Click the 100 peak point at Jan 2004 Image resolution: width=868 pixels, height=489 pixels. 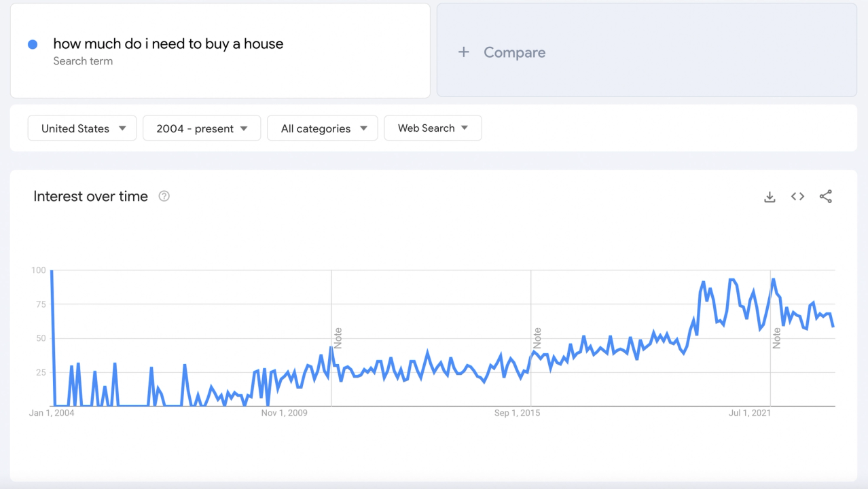[x=52, y=271]
